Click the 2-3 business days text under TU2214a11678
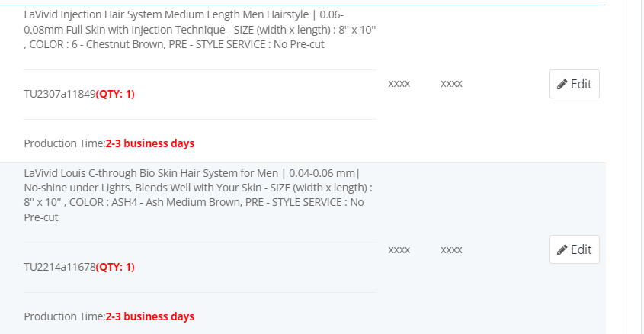This screenshot has height=334, width=644. 150,316
